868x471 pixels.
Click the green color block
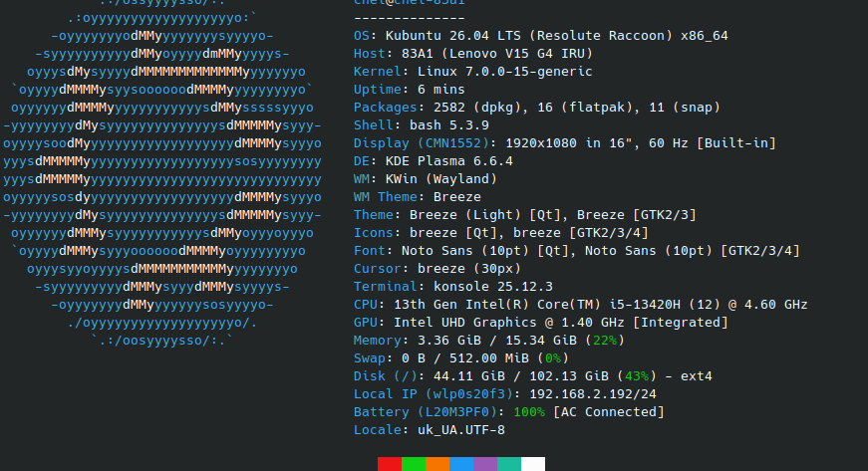414,464
